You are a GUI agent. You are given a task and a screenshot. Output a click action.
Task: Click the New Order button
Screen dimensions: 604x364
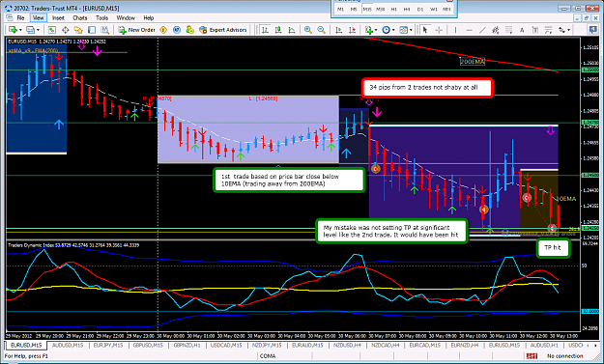coord(137,30)
